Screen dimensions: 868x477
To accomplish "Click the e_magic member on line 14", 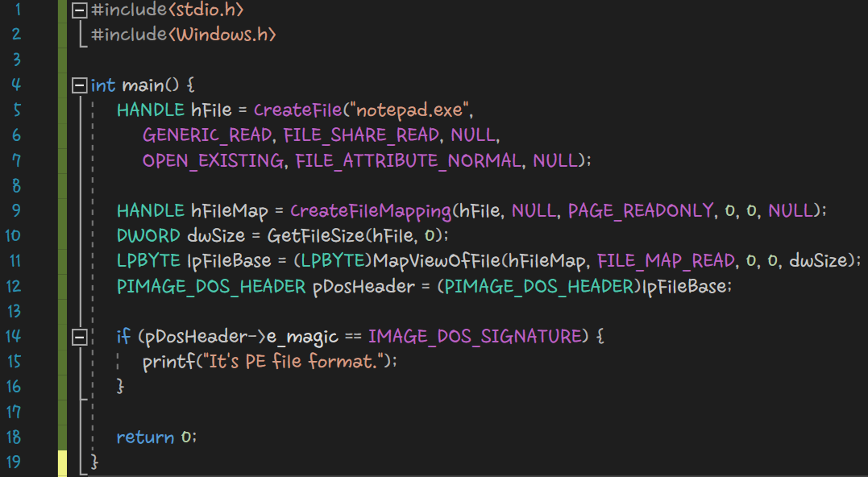I will (x=302, y=337).
